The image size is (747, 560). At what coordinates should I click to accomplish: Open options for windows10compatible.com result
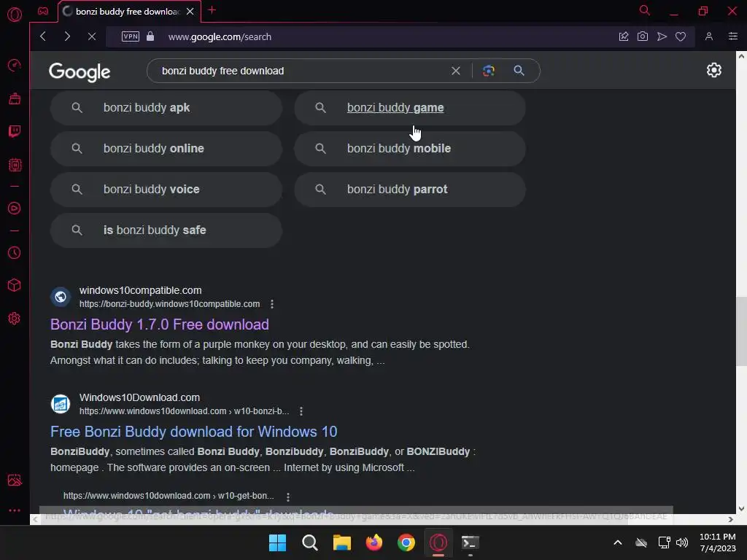click(272, 304)
